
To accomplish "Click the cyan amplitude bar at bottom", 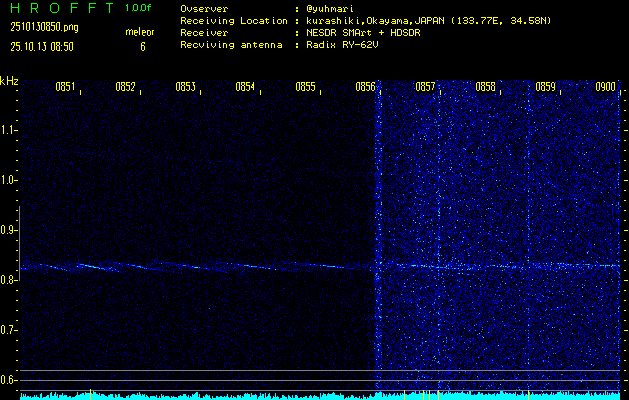I will coord(320,396).
